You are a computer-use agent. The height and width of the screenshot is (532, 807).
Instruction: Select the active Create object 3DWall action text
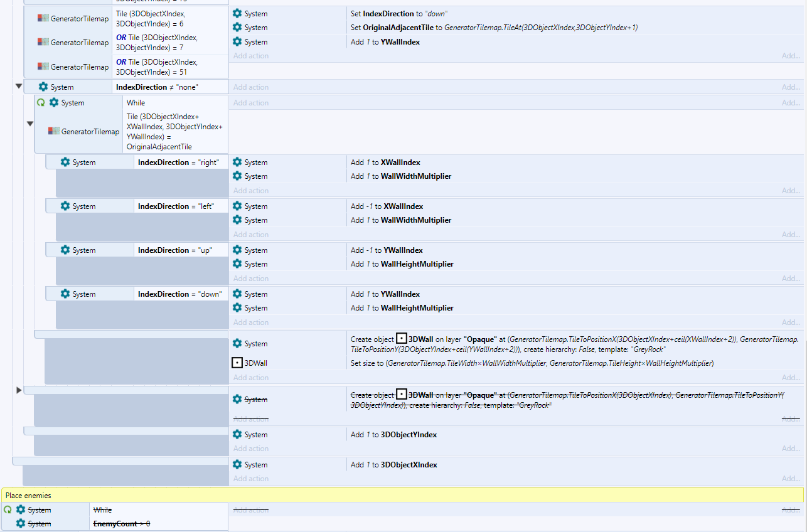[575, 343]
